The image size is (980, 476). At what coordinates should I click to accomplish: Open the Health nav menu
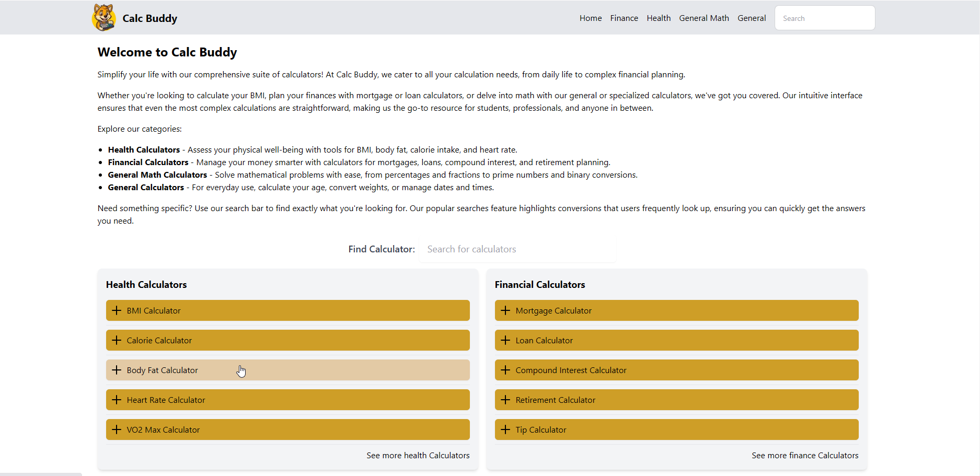pyautogui.click(x=659, y=18)
